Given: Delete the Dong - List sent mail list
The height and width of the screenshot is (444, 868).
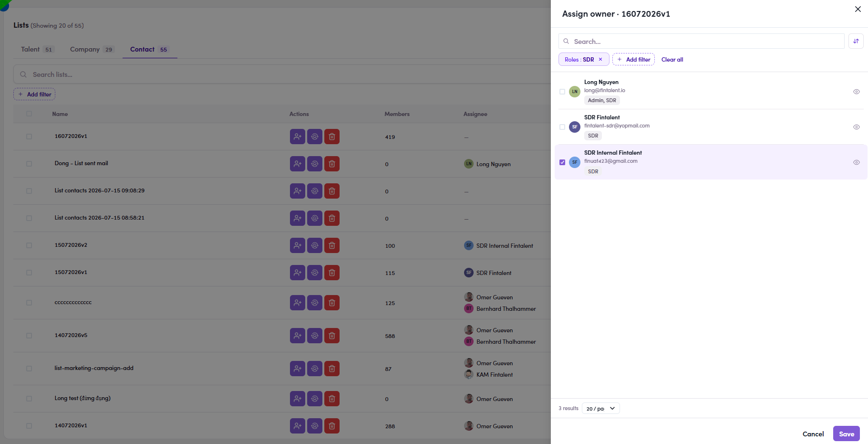Looking at the screenshot, I should coord(332,164).
